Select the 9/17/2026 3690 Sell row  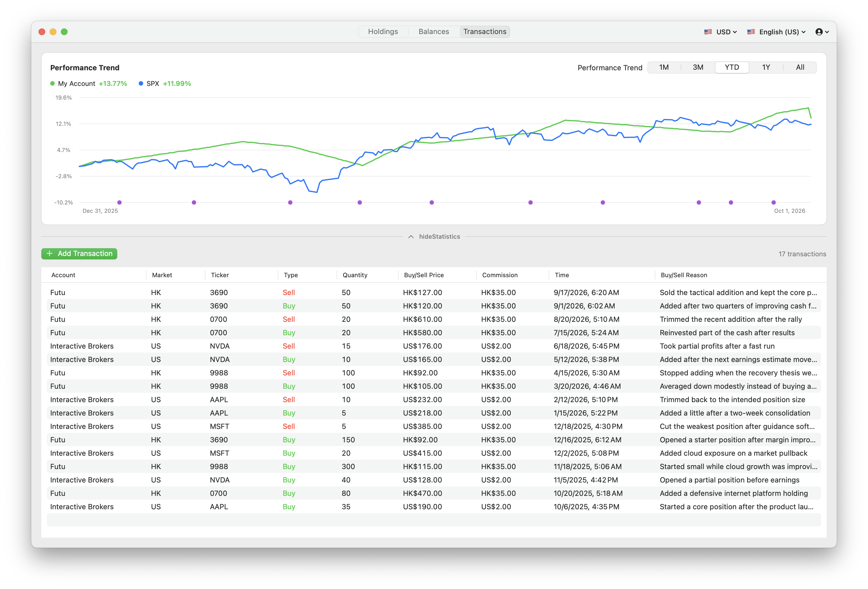pos(434,293)
